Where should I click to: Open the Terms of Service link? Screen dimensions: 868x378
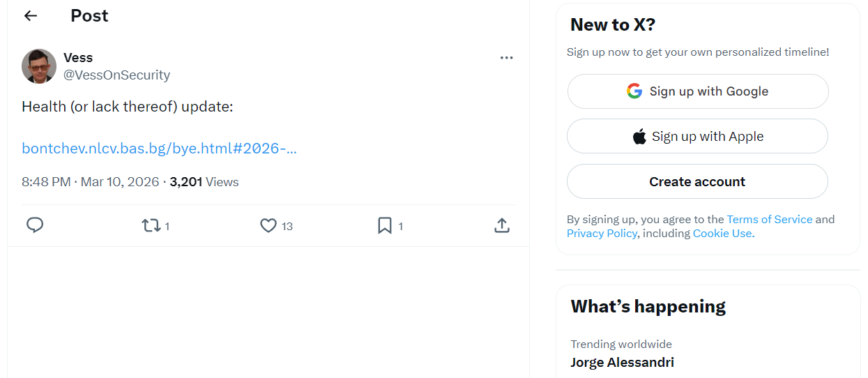click(x=770, y=219)
